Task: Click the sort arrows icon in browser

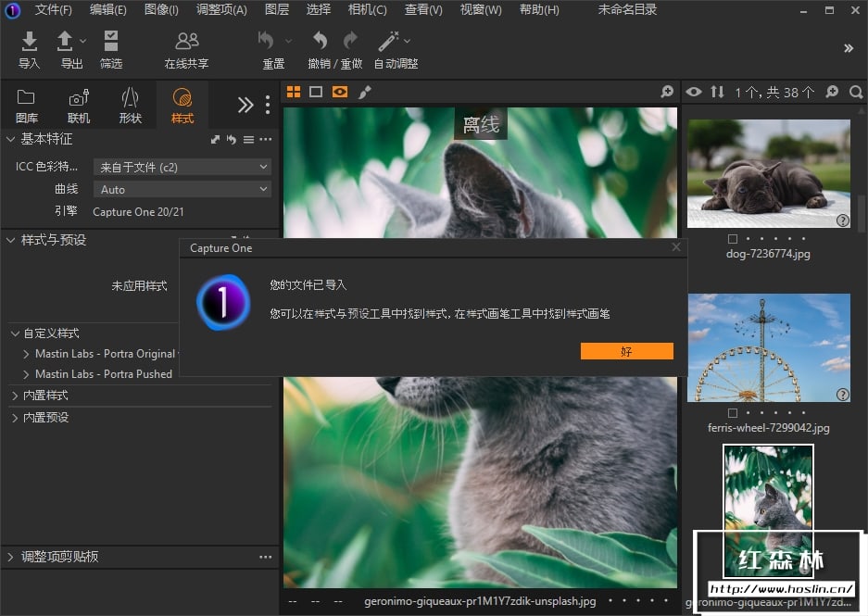Action: 717,92
